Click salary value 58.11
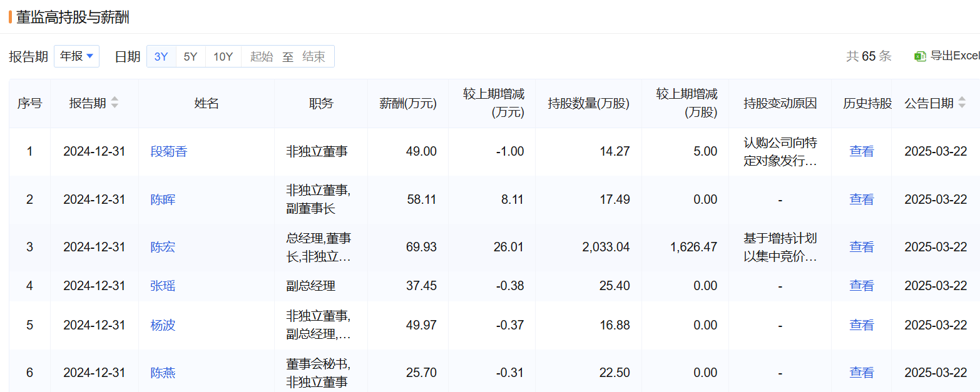The image size is (980, 392). click(x=421, y=199)
